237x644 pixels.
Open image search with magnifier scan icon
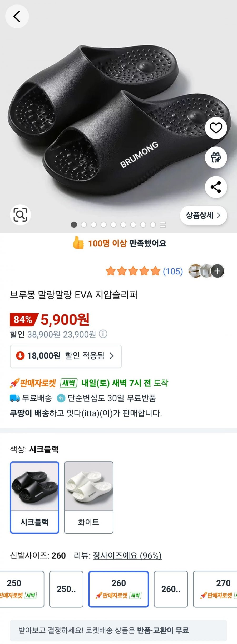click(20, 215)
